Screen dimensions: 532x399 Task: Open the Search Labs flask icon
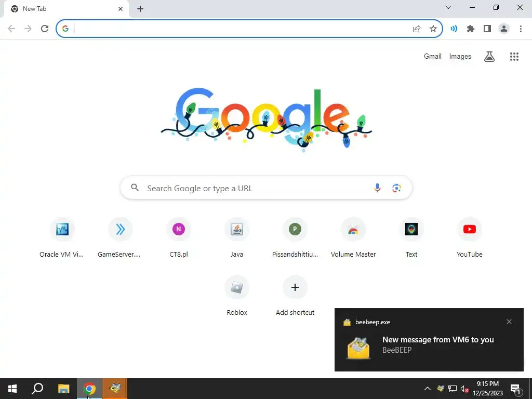tap(489, 57)
